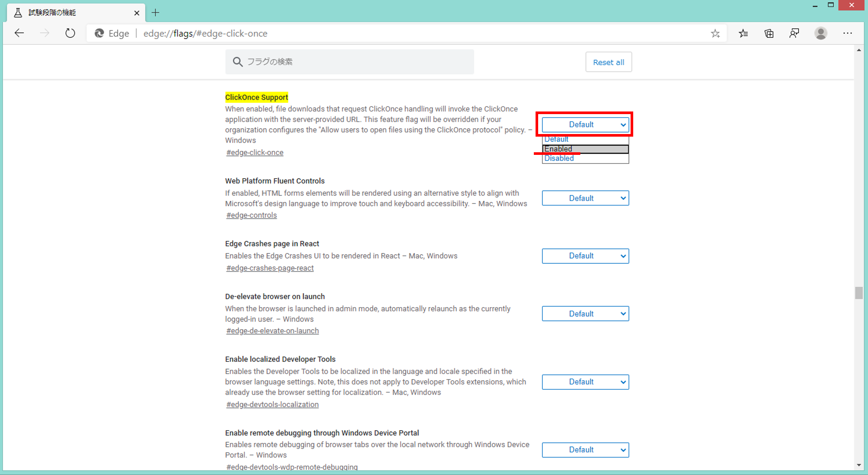Click the feedback icon in the toolbar
This screenshot has width=868, height=475.
click(x=794, y=33)
